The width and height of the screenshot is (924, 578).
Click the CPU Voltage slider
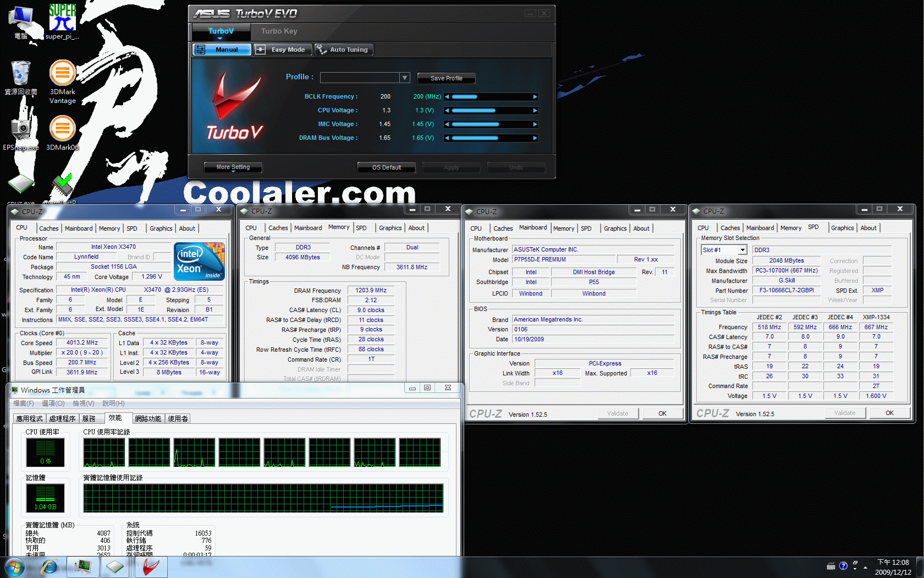(x=491, y=111)
